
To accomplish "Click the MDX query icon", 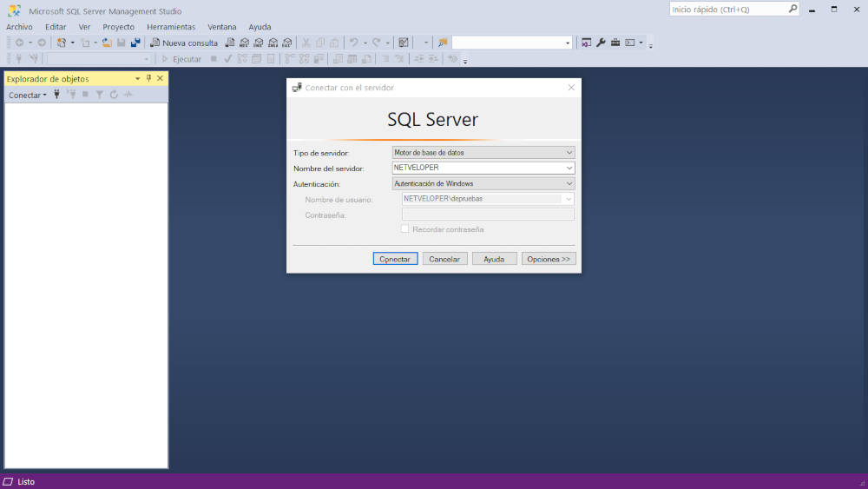I will pos(244,43).
